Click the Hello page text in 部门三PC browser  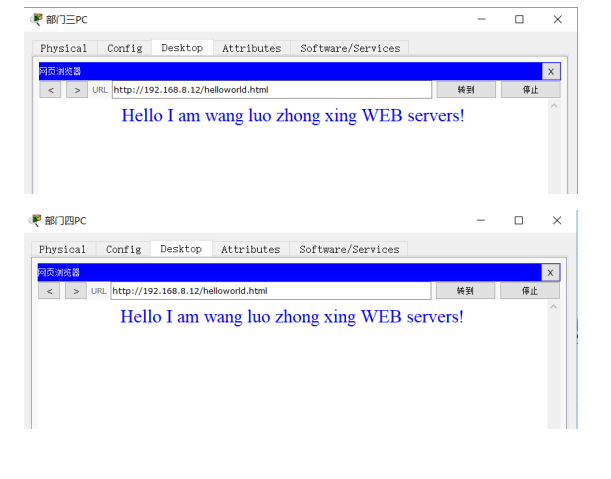[x=293, y=116]
